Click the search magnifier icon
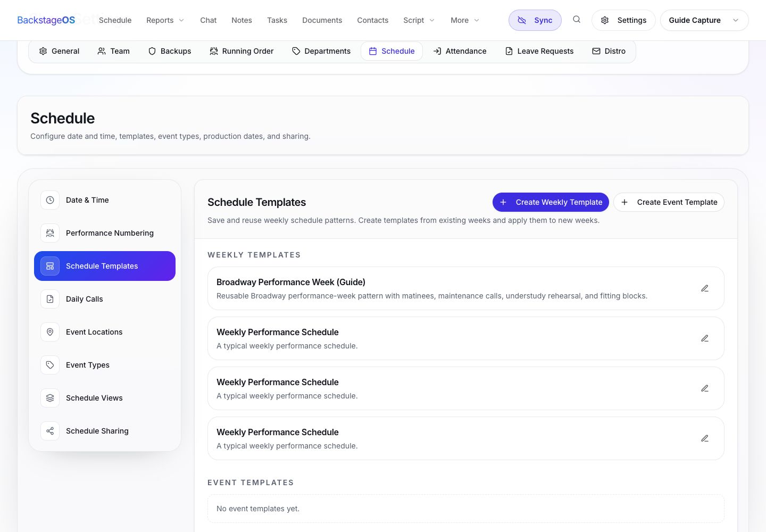 point(577,20)
